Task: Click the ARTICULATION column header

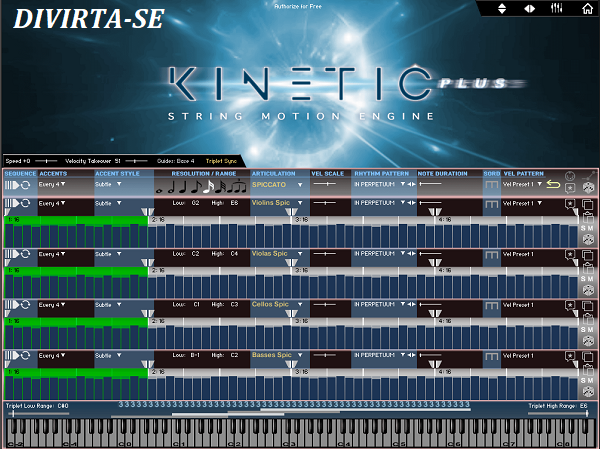Action: coord(273,174)
